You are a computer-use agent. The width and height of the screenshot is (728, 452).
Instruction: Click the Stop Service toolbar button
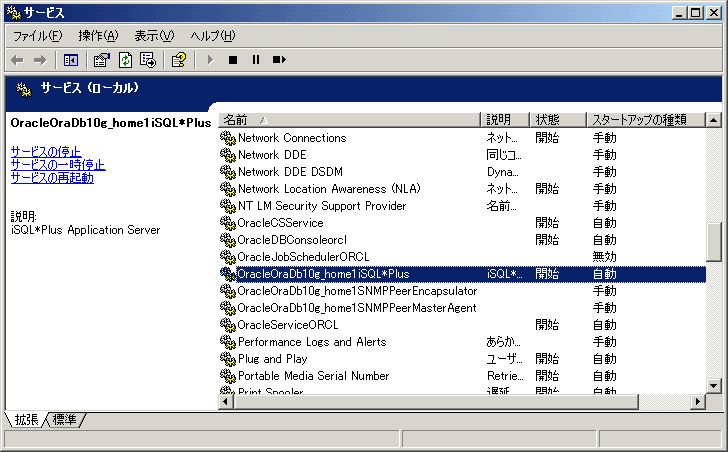[232, 60]
